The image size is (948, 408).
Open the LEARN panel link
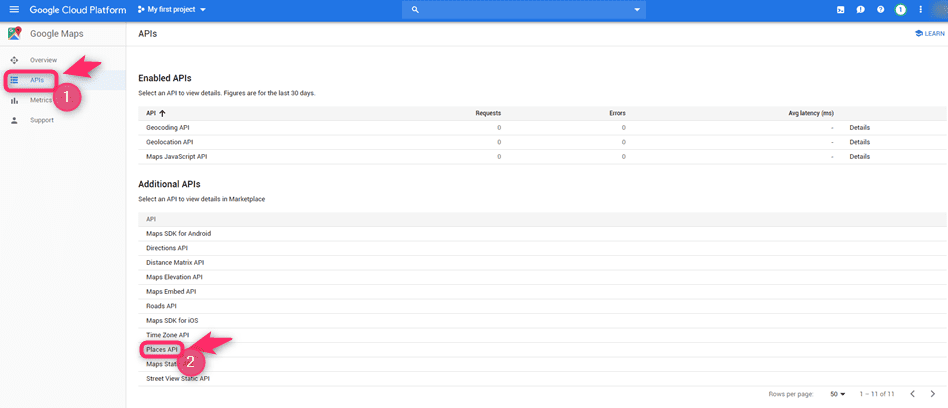[x=930, y=34]
